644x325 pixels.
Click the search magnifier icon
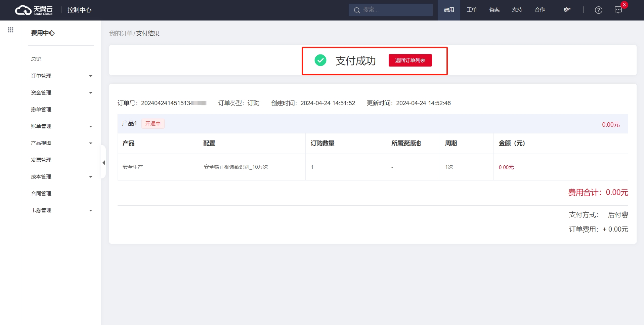pyautogui.click(x=357, y=10)
